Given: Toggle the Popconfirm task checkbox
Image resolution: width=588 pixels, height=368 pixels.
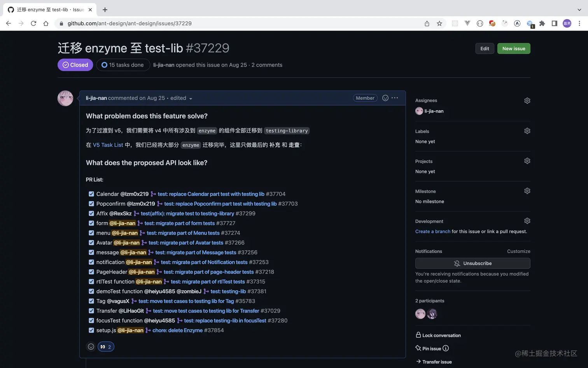Looking at the screenshot, I should click(x=91, y=204).
